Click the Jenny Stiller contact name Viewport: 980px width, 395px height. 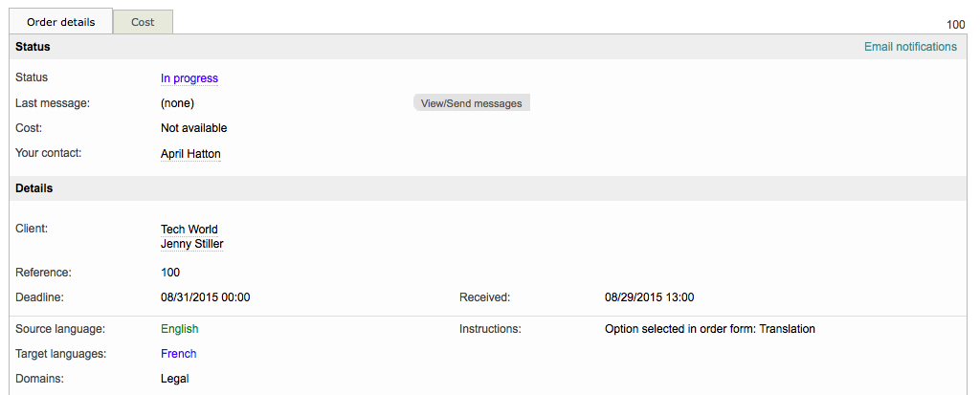point(191,244)
